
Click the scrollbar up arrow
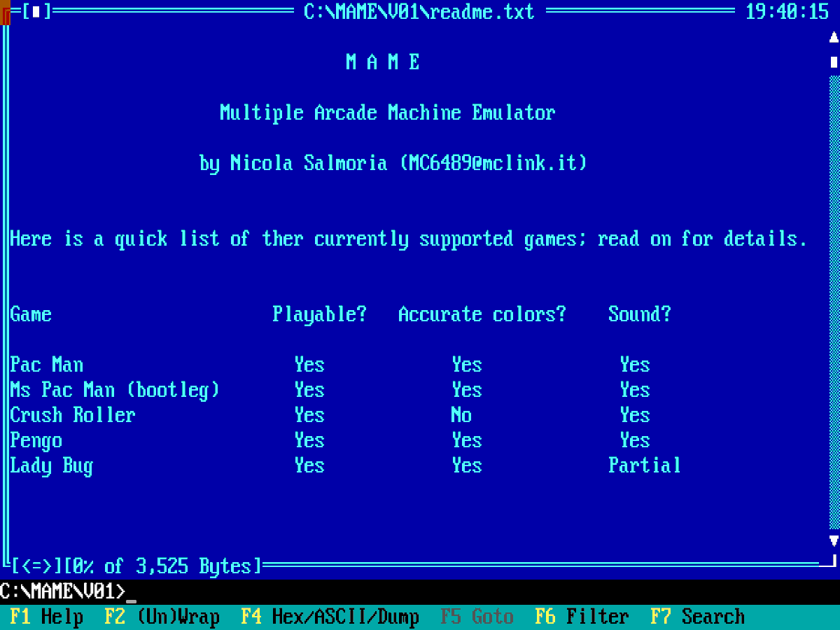(x=834, y=36)
